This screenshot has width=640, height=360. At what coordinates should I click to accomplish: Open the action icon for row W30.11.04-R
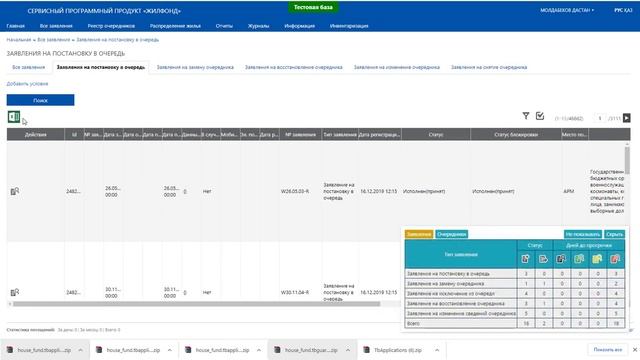pos(15,292)
